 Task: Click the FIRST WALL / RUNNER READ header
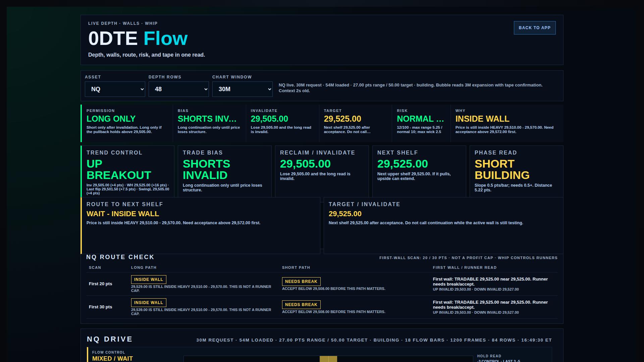click(x=465, y=267)
